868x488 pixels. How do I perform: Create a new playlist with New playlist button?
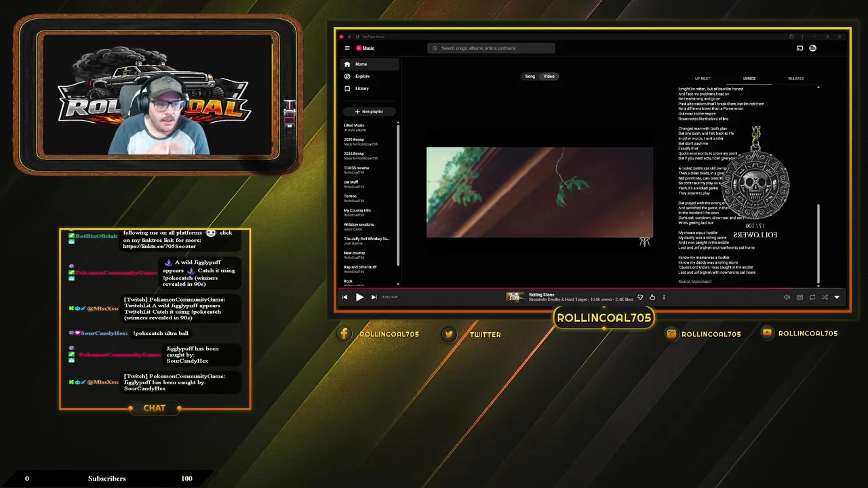369,111
